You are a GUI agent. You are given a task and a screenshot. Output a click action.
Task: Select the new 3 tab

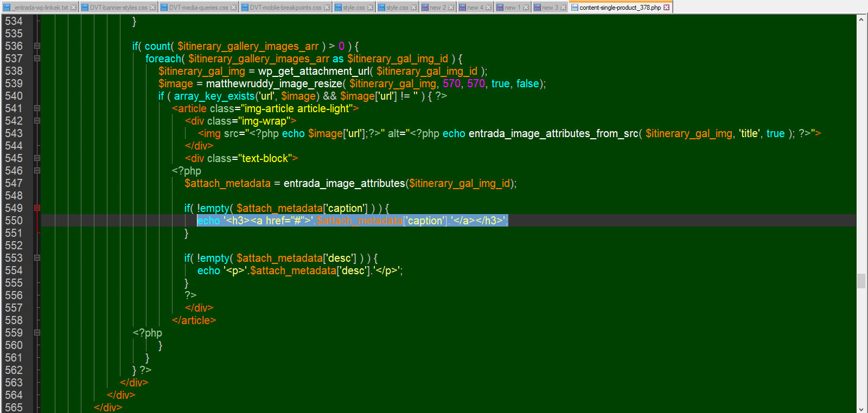[550, 8]
